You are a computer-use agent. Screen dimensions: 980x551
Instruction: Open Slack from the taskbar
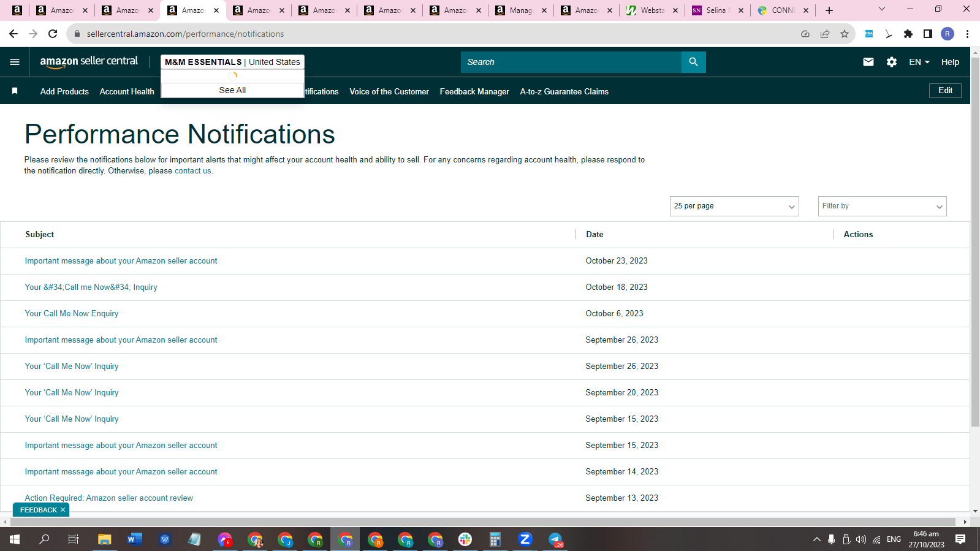[x=465, y=539]
